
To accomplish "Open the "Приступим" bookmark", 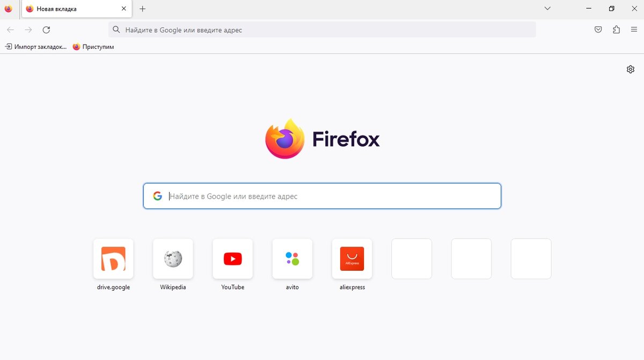I will (x=93, y=47).
